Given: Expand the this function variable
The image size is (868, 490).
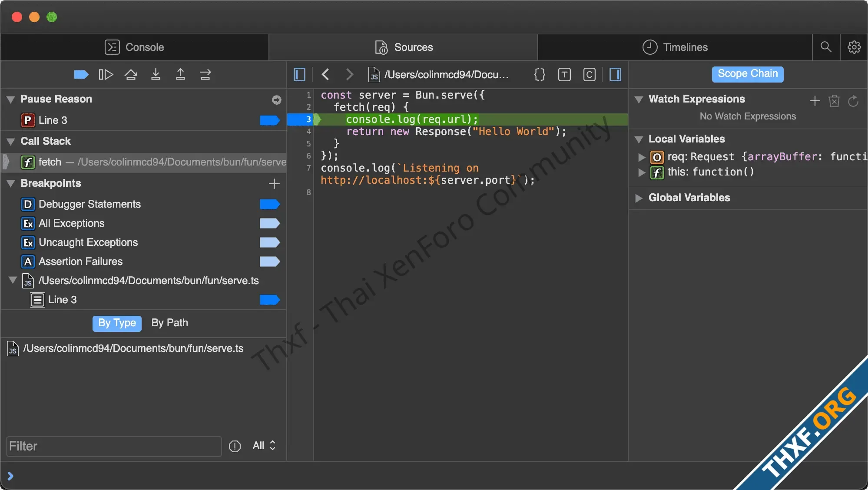Looking at the screenshot, I should 641,172.
